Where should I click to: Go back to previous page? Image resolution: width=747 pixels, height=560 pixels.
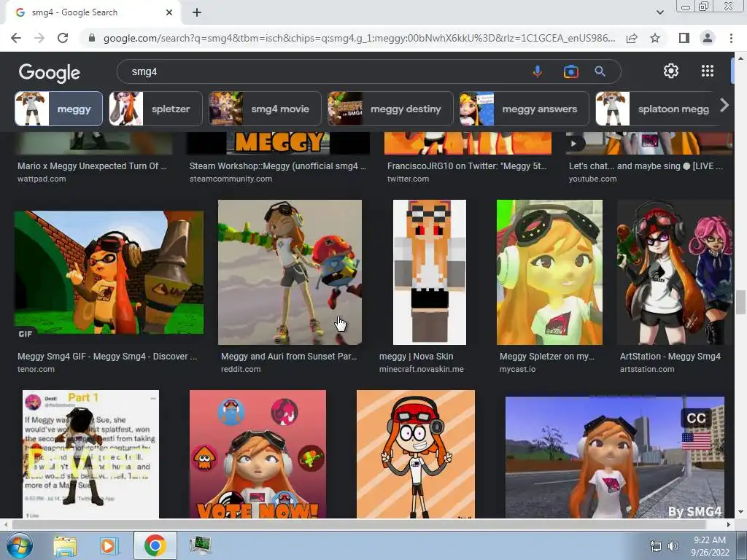coord(16,38)
